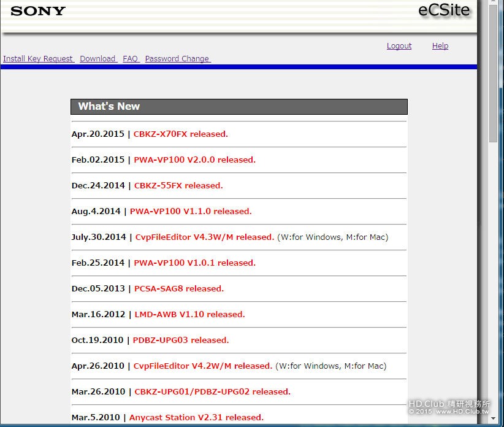The image size is (504, 427).
Task: Click the What's New section header
Action: [x=239, y=106]
